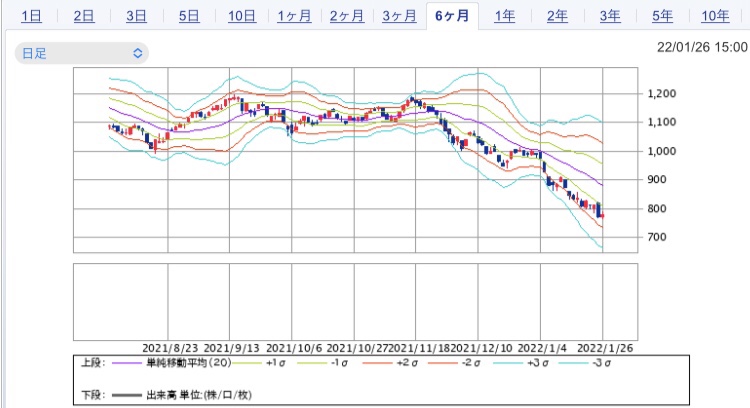Screen dimensions: 750x408
Task: Show the 2年 chart range
Action: (557, 16)
